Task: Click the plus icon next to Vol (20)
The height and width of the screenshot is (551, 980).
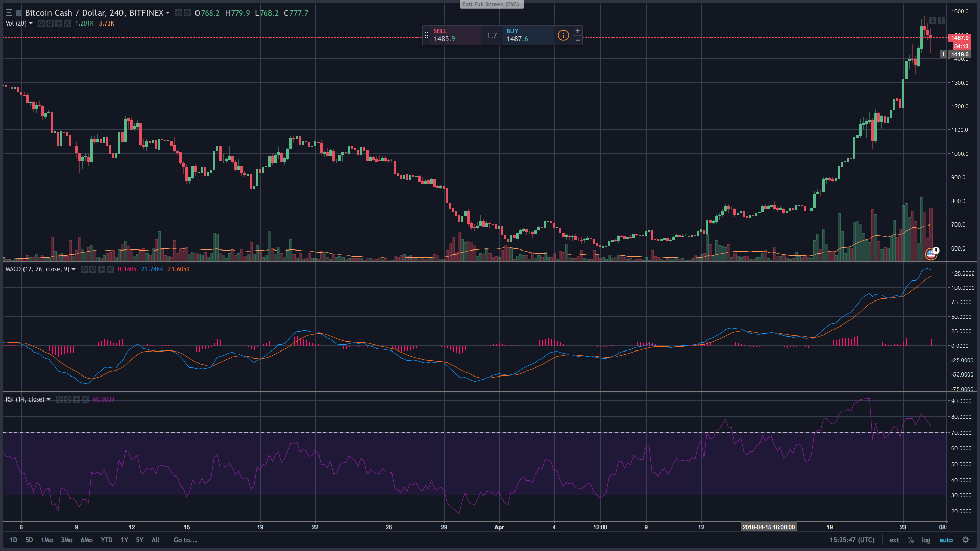Action: coord(59,23)
